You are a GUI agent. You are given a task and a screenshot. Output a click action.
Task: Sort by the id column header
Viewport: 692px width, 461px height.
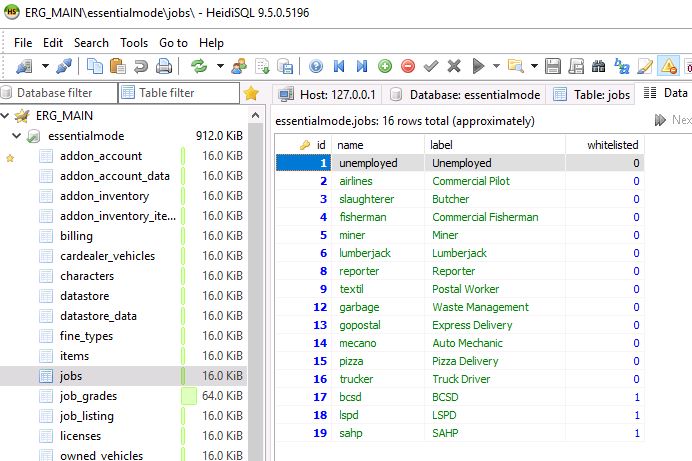303,145
